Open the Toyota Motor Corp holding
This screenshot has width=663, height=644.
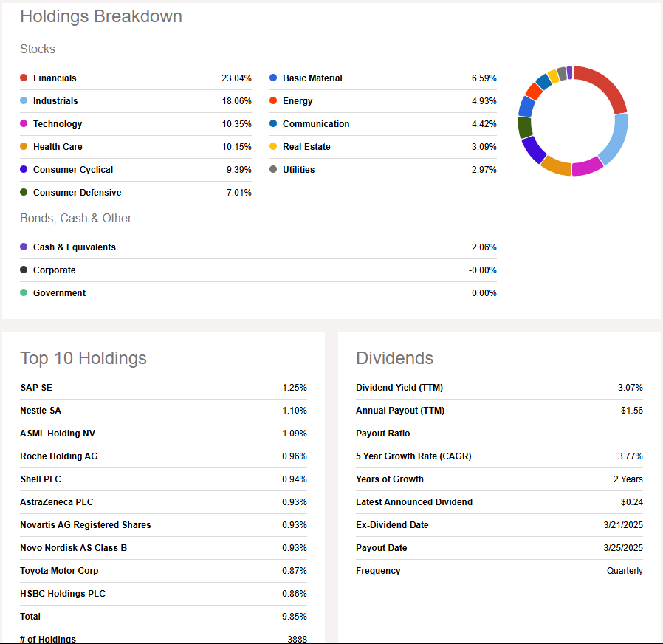(x=59, y=571)
